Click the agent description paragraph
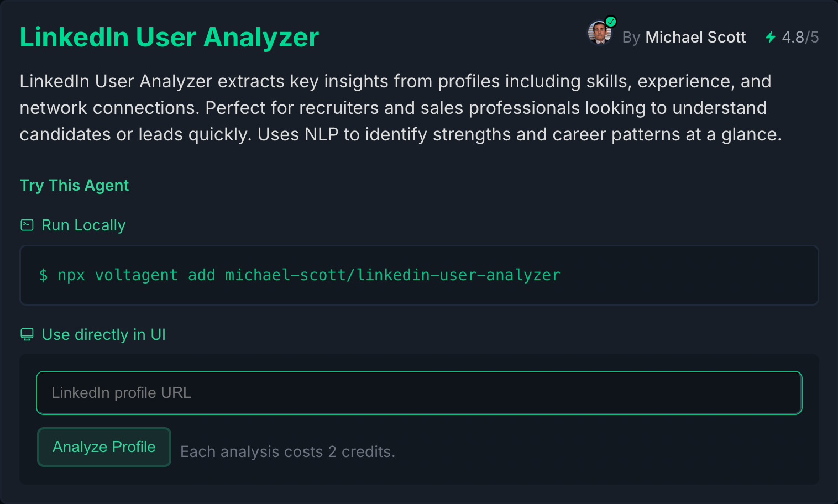 tap(401, 108)
